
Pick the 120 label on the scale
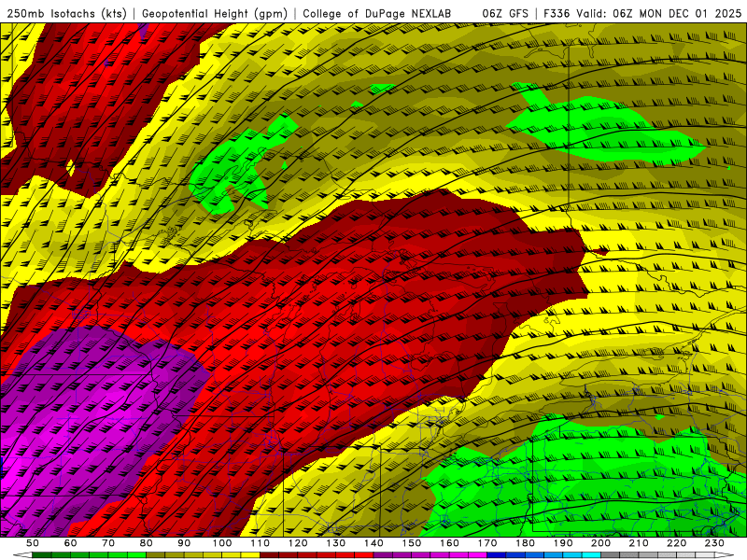[298, 543]
